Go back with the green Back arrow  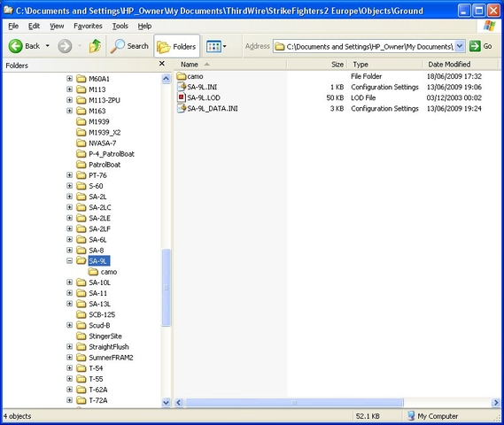[x=15, y=46]
